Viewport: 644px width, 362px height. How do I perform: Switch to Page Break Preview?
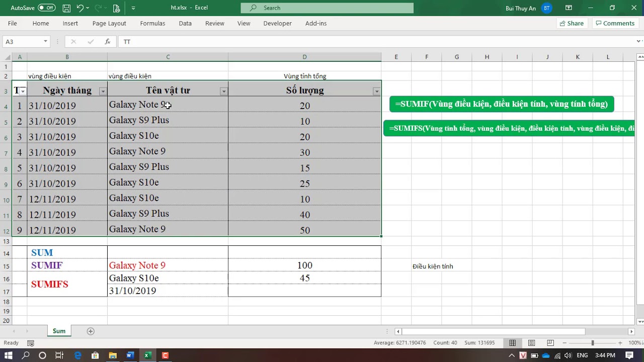click(x=550, y=343)
